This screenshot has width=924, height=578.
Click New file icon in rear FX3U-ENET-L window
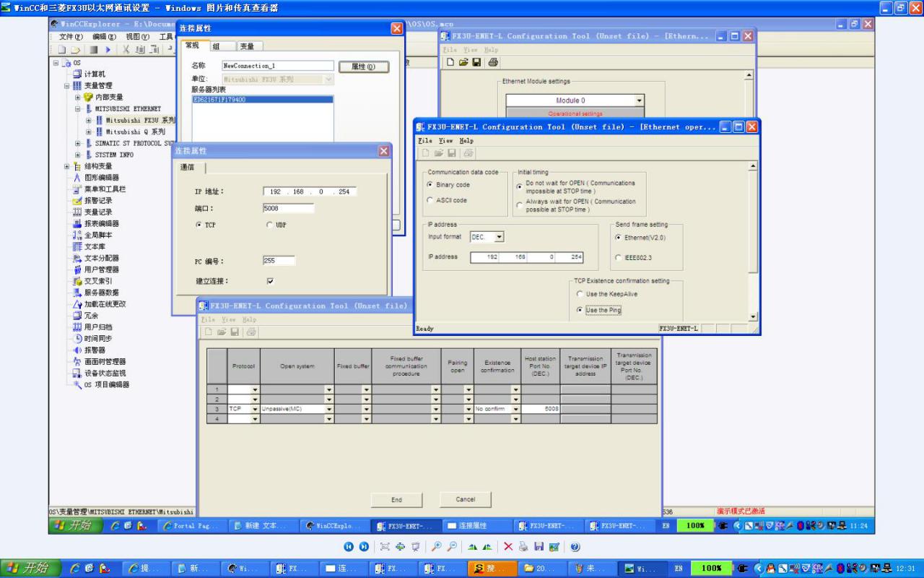pyautogui.click(x=450, y=62)
